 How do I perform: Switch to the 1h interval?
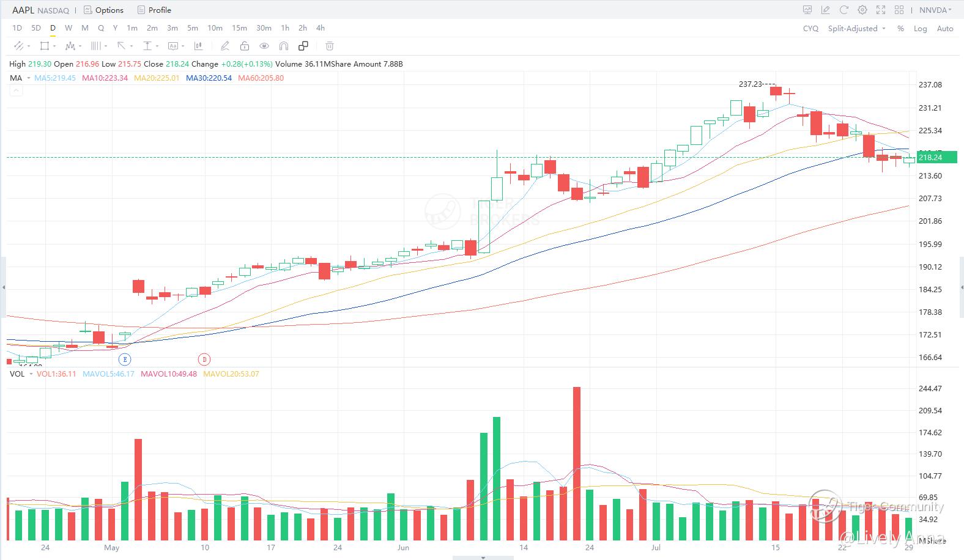285,28
